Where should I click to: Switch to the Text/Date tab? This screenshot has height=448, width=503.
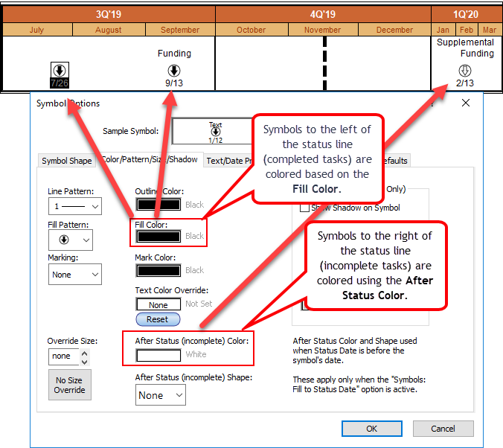[x=226, y=160]
